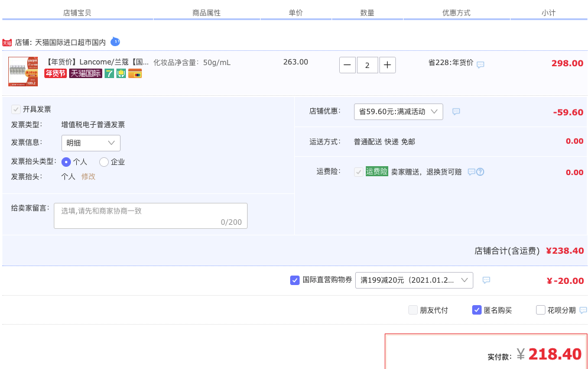Click the purple 天猫国际 badge
Screen dimensions: 588x369
[86, 73]
